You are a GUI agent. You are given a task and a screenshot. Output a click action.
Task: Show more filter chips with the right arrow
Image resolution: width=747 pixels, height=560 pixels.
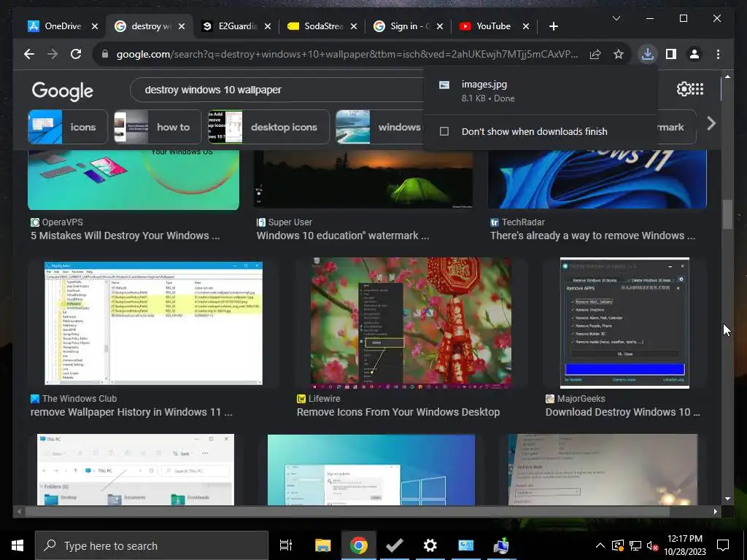(x=711, y=124)
